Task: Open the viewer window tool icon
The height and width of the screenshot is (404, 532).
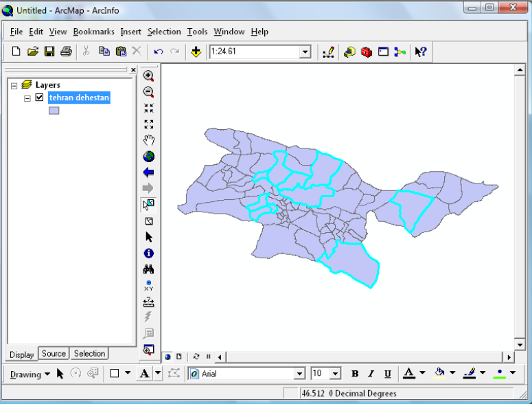Action: (148, 350)
